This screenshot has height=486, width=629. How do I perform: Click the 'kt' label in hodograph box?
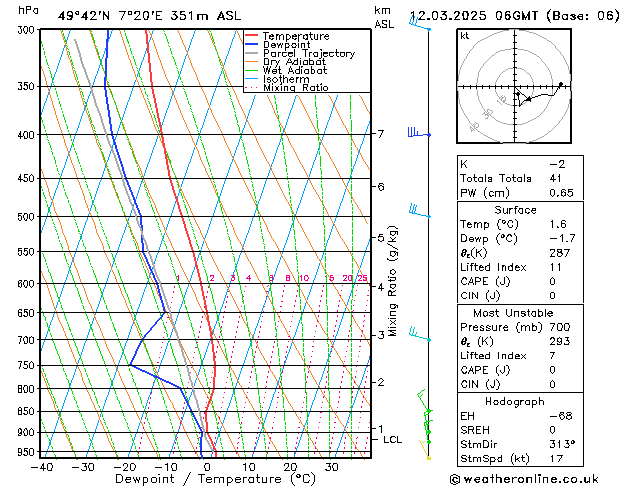[x=465, y=36]
